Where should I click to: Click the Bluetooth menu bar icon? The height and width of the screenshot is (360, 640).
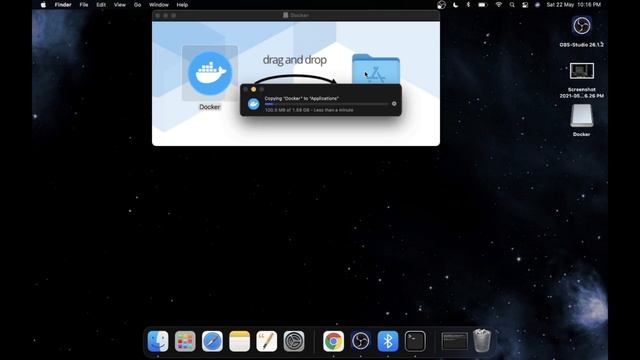coord(468,5)
